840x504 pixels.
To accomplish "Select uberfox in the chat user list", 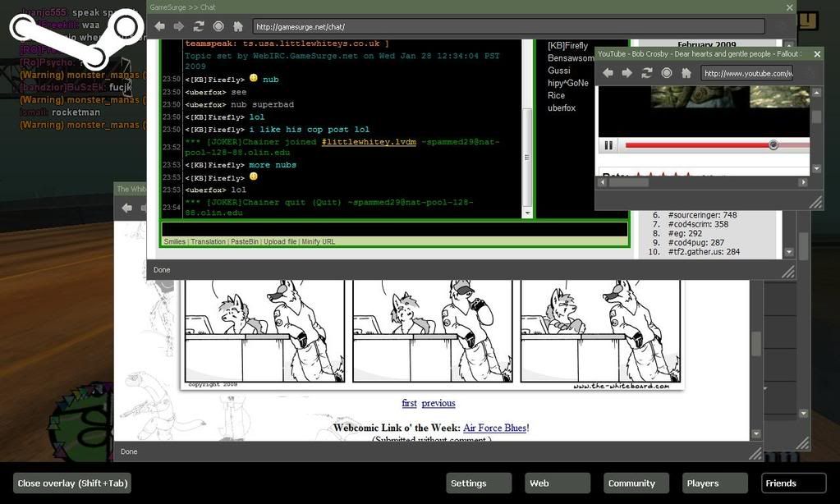I will 562,108.
